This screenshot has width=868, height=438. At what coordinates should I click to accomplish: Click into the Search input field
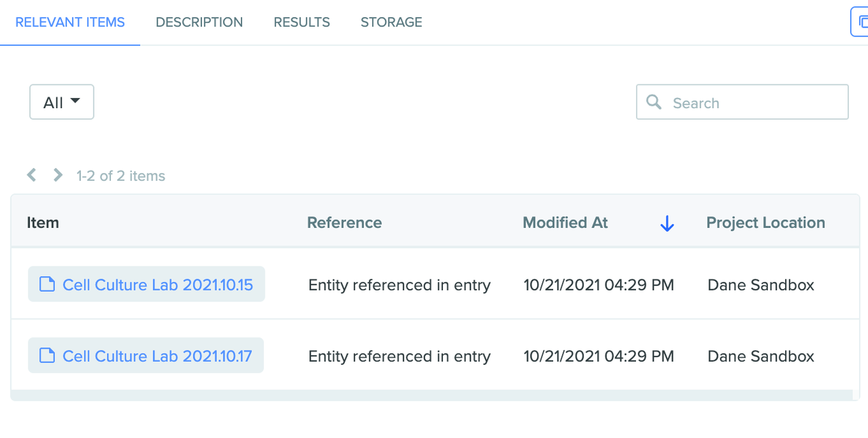[x=742, y=102]
